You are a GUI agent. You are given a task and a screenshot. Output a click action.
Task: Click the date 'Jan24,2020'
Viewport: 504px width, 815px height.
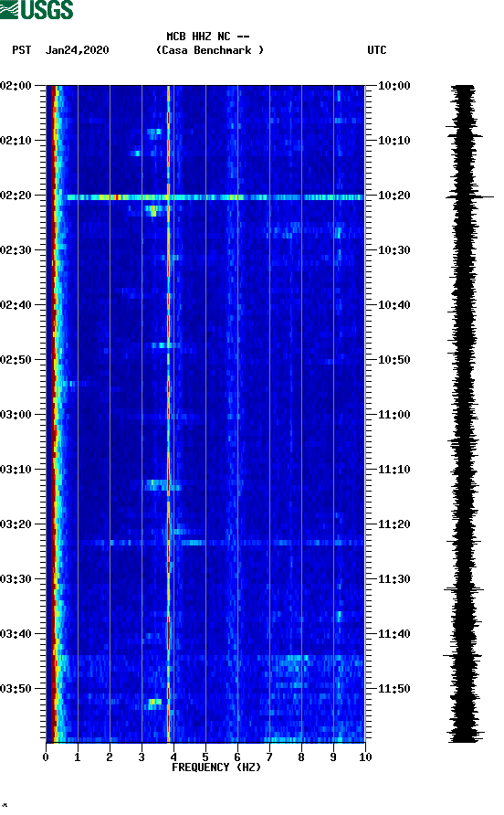[78, 50]
